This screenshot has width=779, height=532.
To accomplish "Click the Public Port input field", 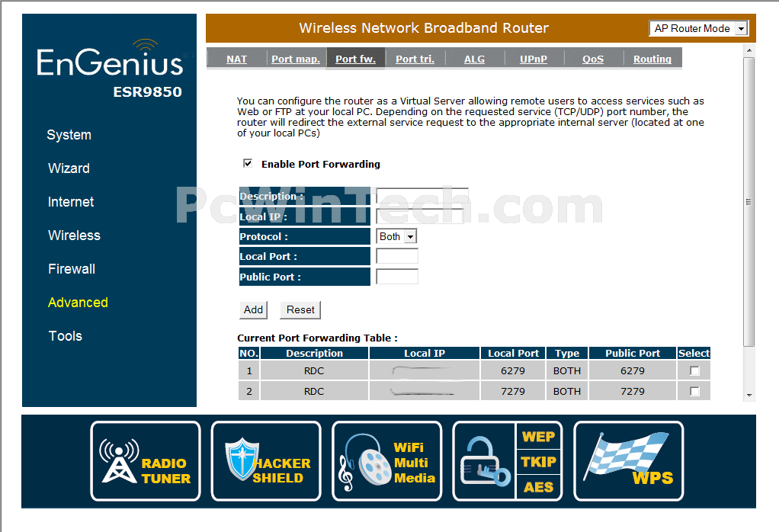I will pos(397,277).
